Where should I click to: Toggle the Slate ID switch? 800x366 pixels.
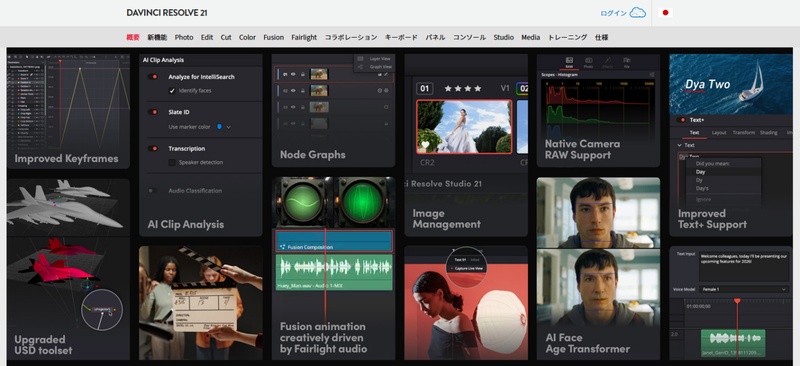(x=153, y=112)
